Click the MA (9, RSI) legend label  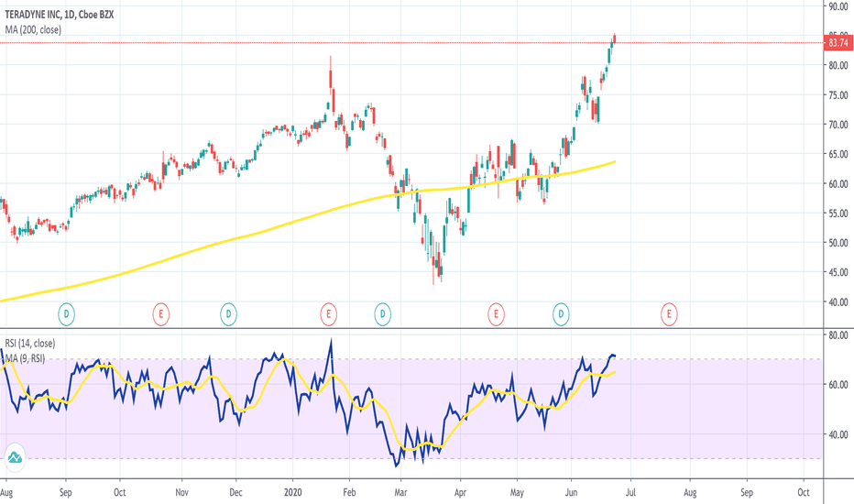click(x=25, y=358)
